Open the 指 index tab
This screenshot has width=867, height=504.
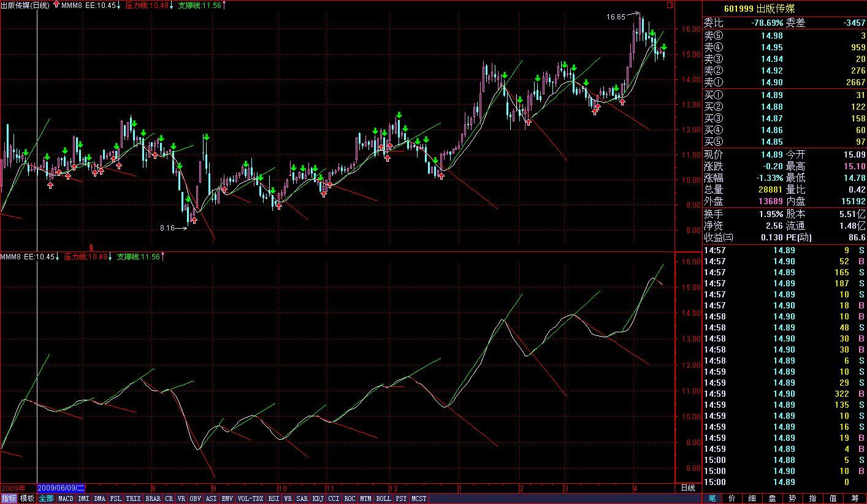click(x=814, y=499)
